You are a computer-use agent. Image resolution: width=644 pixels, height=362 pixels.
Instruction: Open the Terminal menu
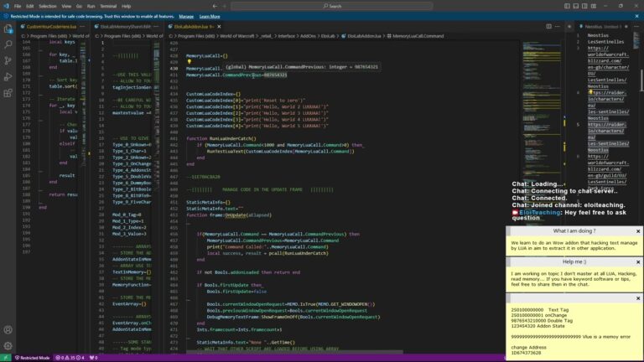(108, 6)
